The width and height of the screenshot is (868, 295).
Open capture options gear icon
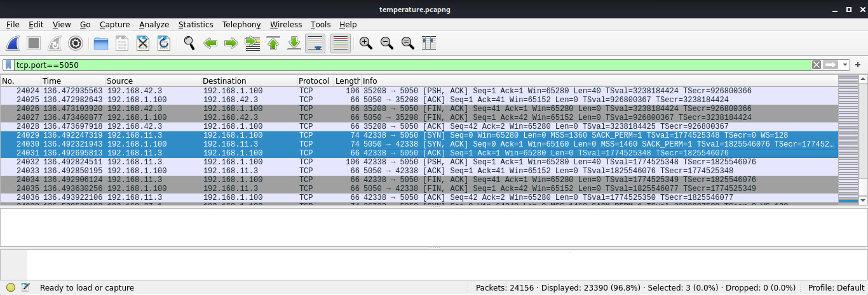pos(76,43)
